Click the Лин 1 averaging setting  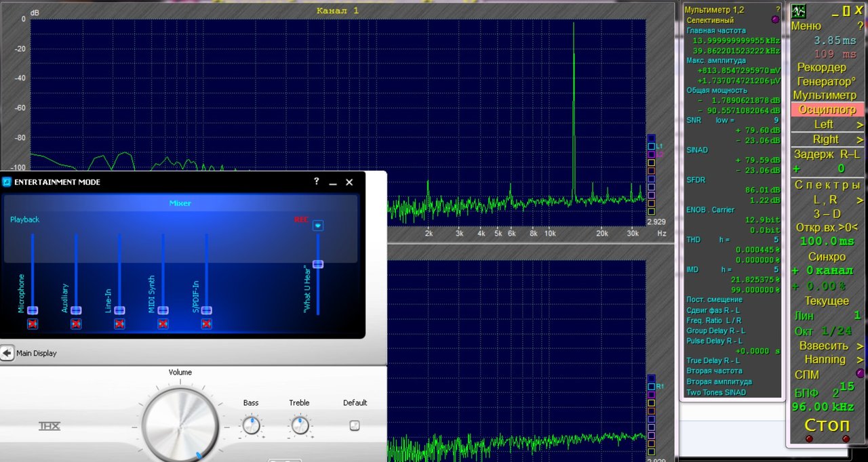827,316
